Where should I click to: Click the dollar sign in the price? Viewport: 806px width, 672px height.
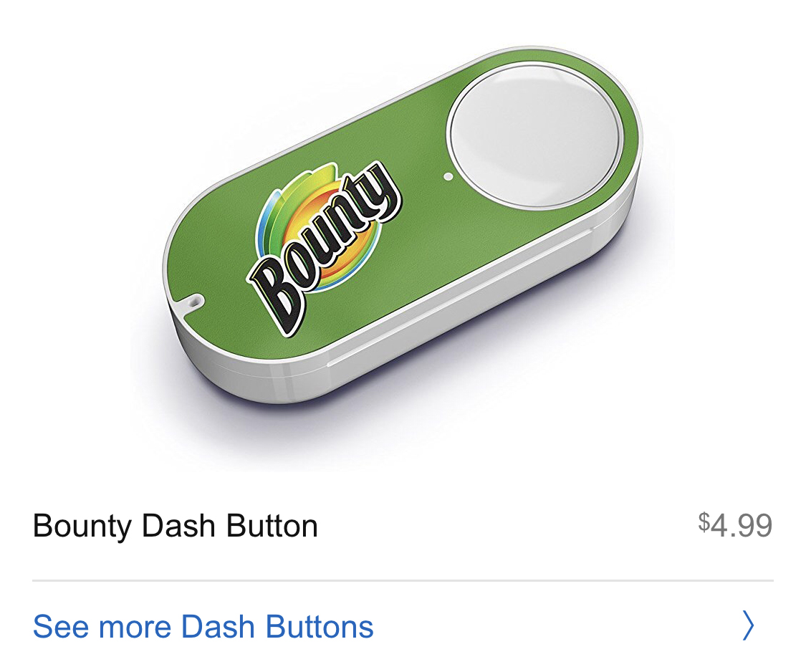704,522
